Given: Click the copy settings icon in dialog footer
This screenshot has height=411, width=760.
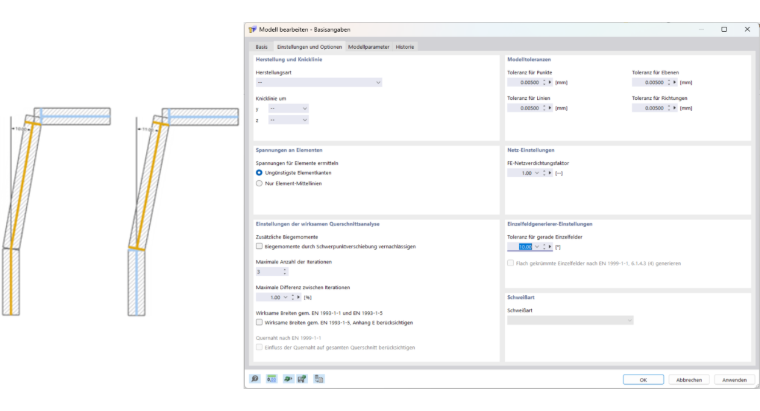Looking at the screenshot, I should point(318,379).
